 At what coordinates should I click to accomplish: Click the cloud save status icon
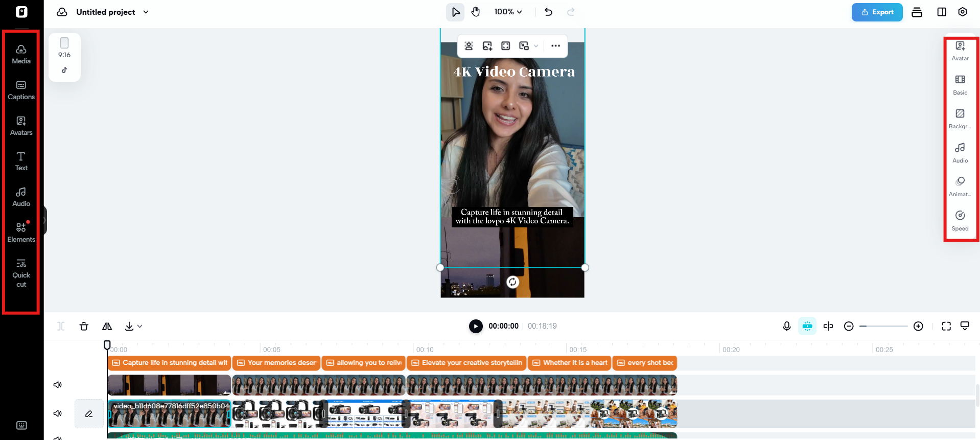[62, 12]
